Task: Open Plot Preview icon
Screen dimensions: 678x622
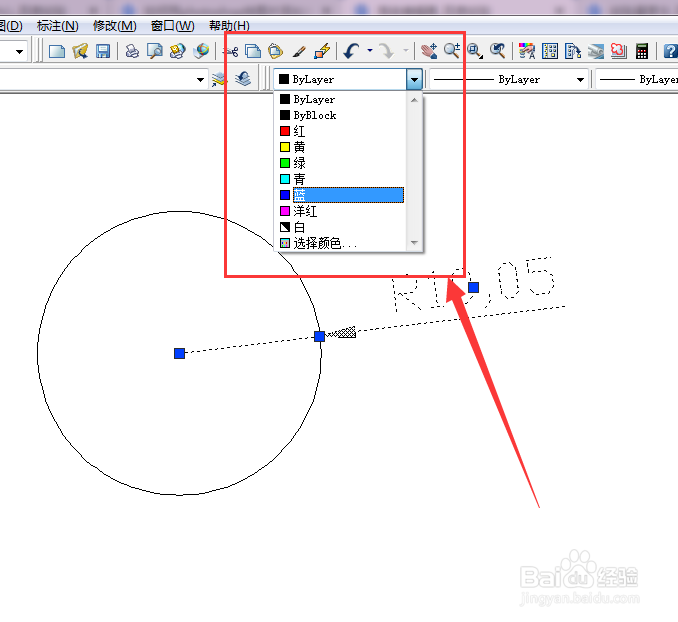Action: point(155,51)
